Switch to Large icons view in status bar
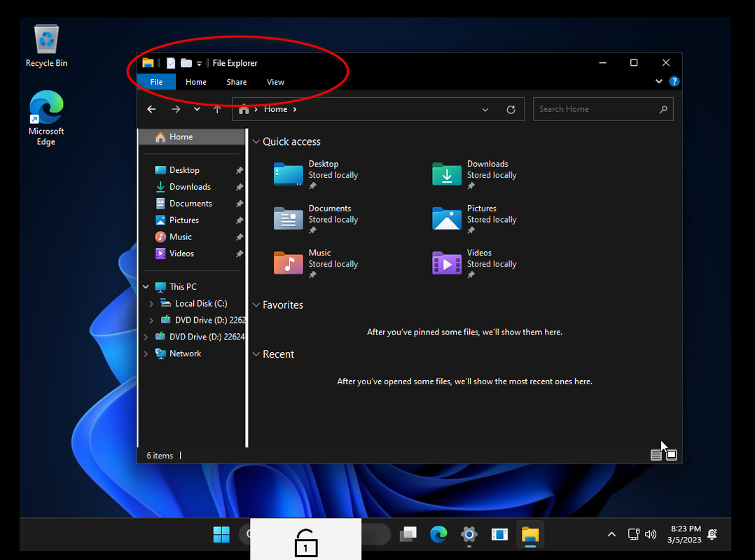The image size is (755, 560). point(672,455)
